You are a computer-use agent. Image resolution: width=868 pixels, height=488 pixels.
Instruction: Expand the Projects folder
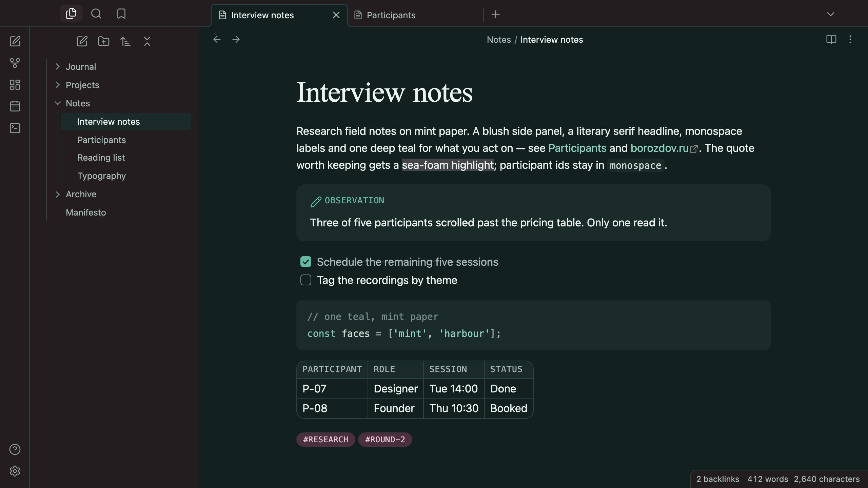point(58,85)
